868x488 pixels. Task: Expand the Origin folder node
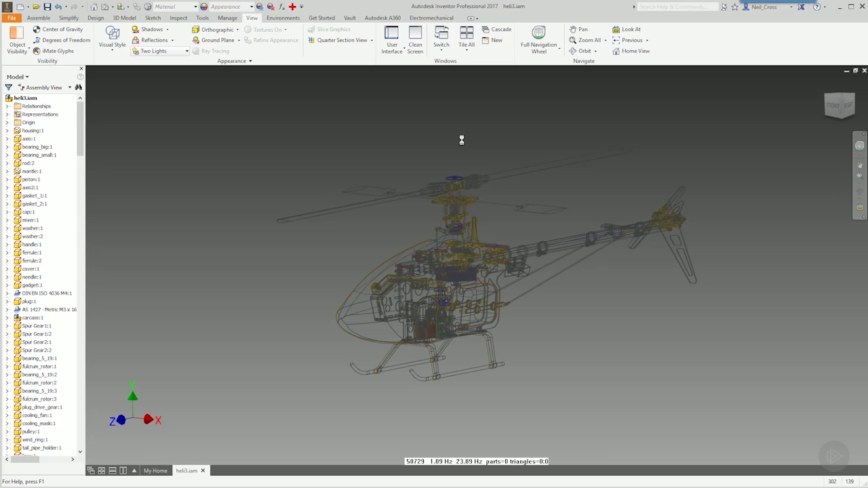(7, 123)
